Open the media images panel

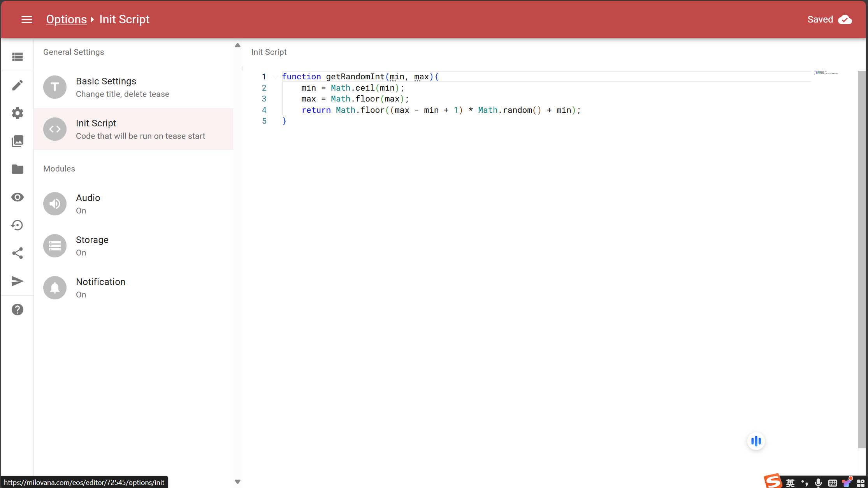18,141
